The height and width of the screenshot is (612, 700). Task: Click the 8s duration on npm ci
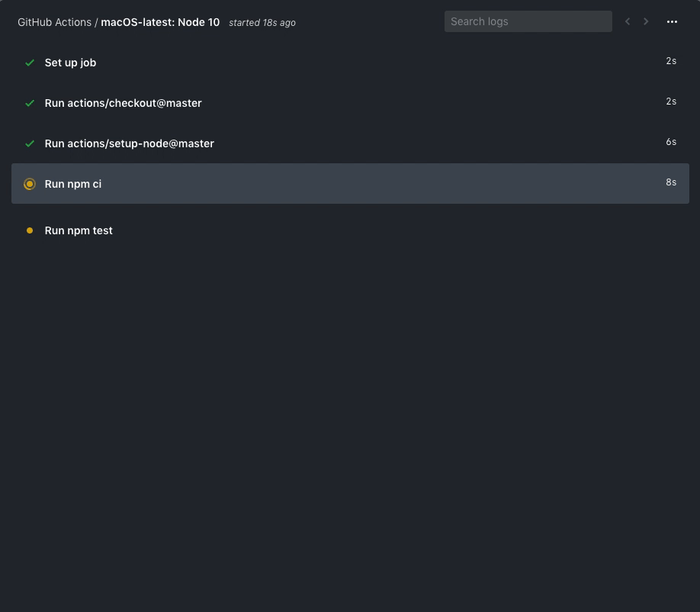671,182
